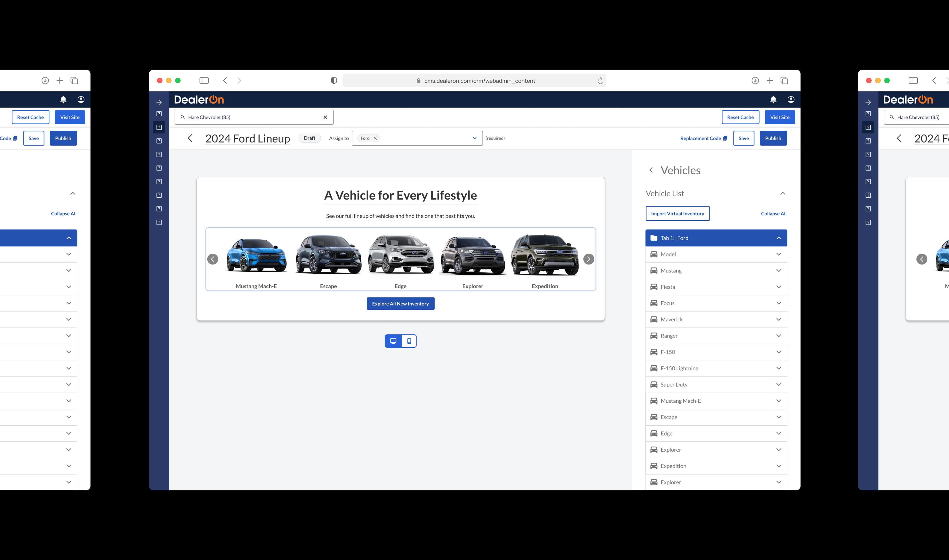Click the sidebar expand arrow in center window
The height and width of the screenshot is (560, 949).
click(159, 102)
